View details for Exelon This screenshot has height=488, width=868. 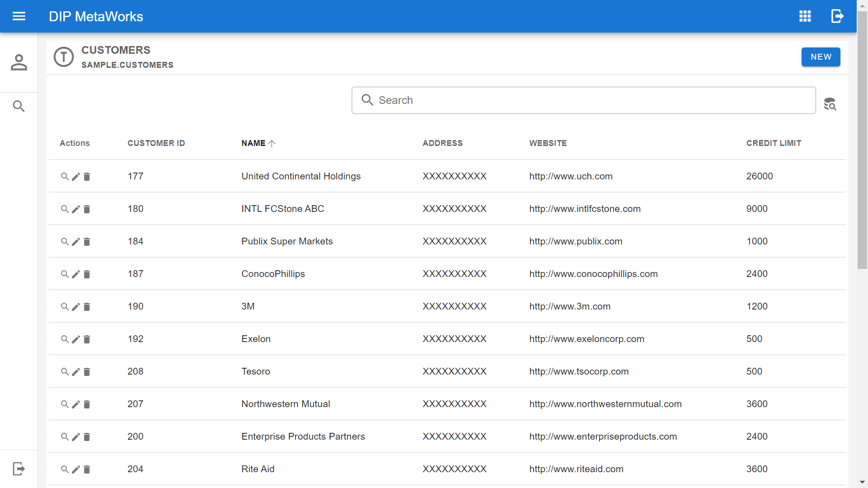click(65, 339)
